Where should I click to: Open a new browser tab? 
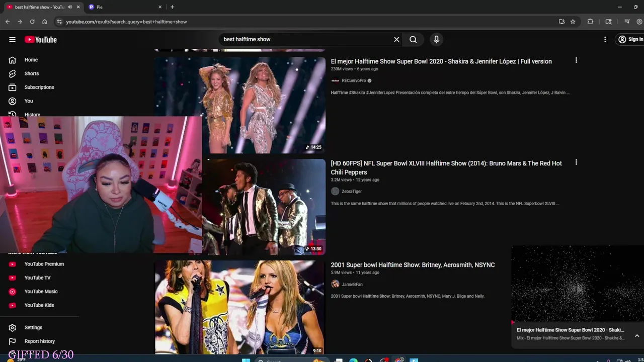172,7
